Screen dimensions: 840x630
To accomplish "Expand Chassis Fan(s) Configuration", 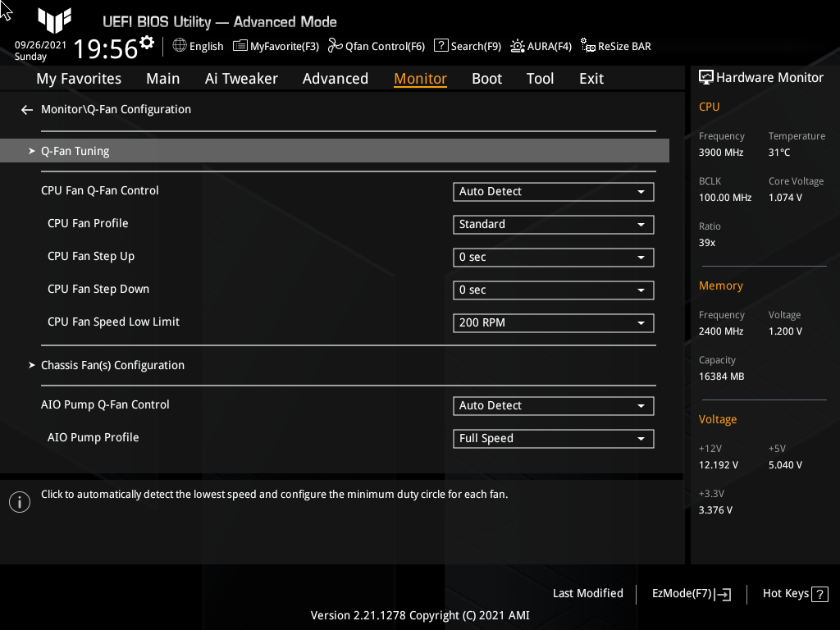I will [112, 365].
